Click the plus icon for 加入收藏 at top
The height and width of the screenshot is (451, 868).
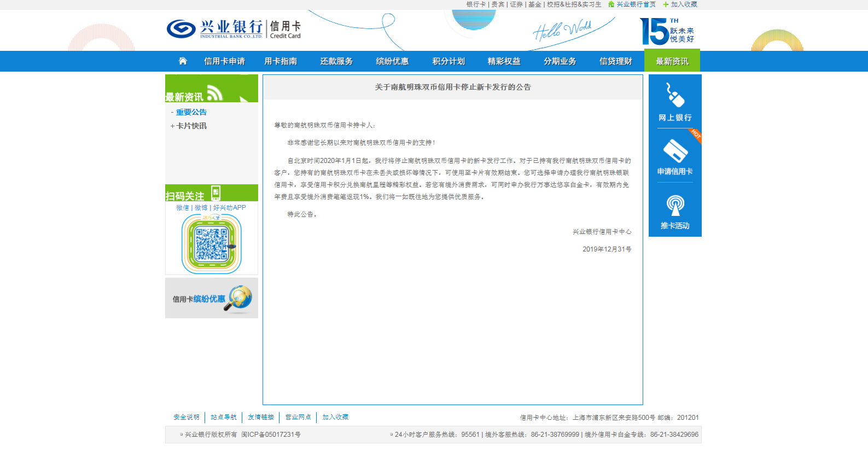666,4
